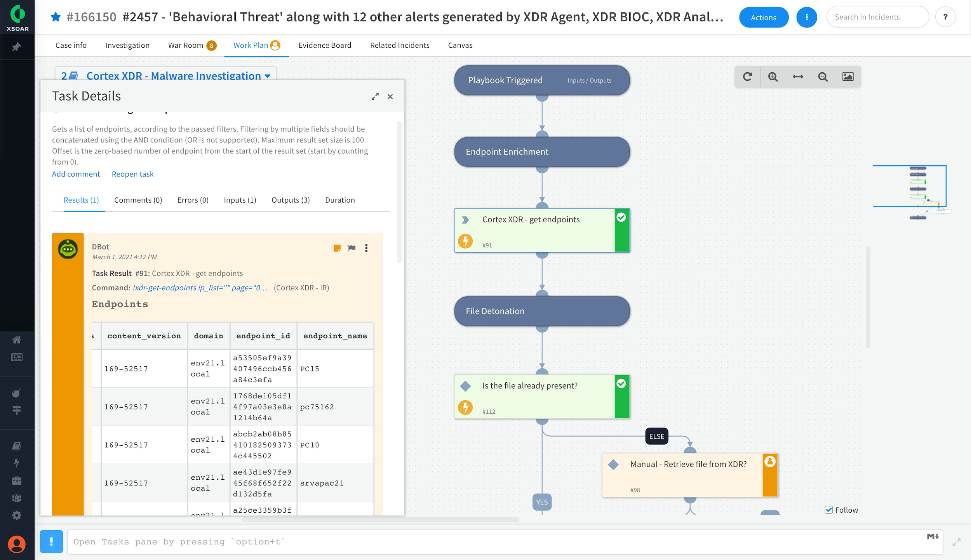This screenshot has width=971, height=560.
Task: Click the help question mark button
Action: pyautogui.click(x=945, y=17)
